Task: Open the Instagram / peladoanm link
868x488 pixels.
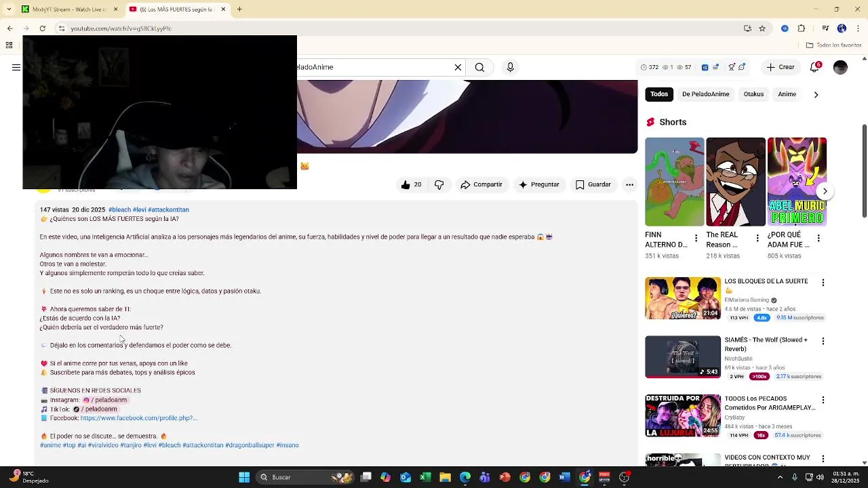Action: [x=105, y=400]
